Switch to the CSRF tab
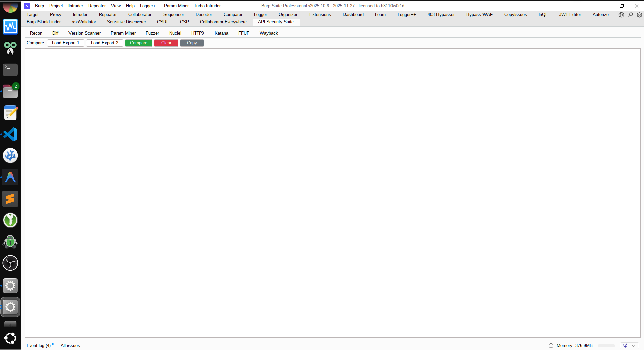This screenshot has width=644, height=350. point(163,22)
